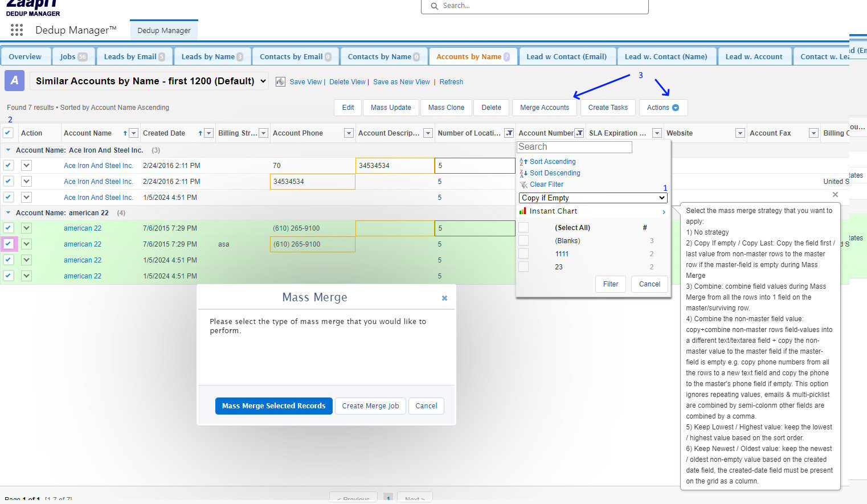Collapse the Ace Iron And Steel Inc. group

point(8,150)
